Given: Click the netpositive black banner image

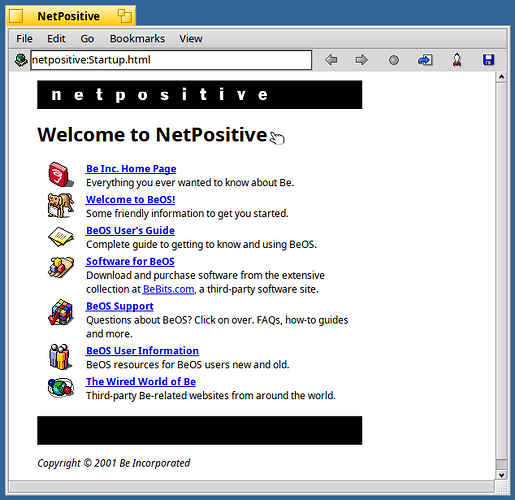Looking at the screenshot, I should (x=200, y=95).
